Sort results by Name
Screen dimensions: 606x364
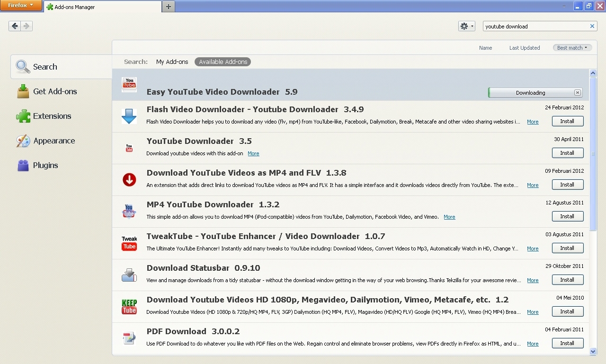[485, 48]
